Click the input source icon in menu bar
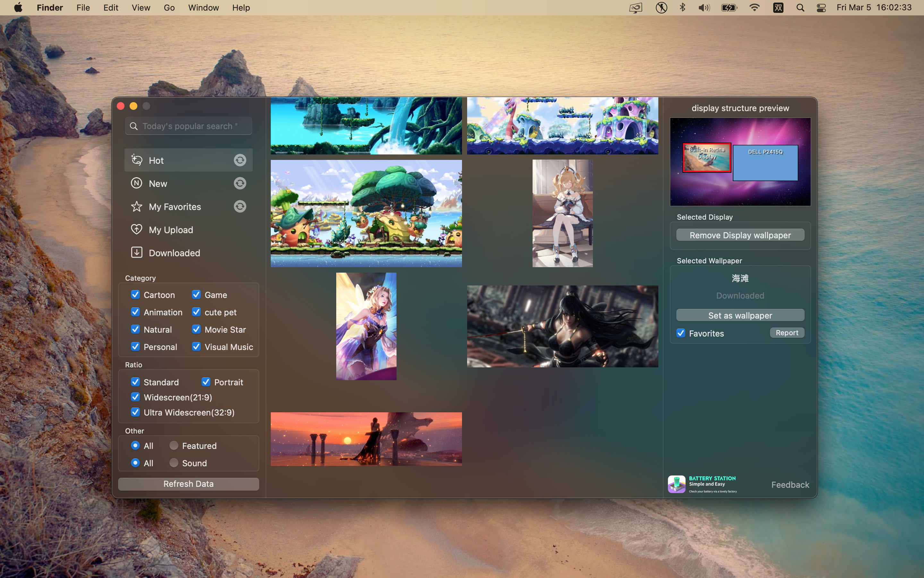The height and width of the screenshot is (578, 924). [x=778, y=8]
